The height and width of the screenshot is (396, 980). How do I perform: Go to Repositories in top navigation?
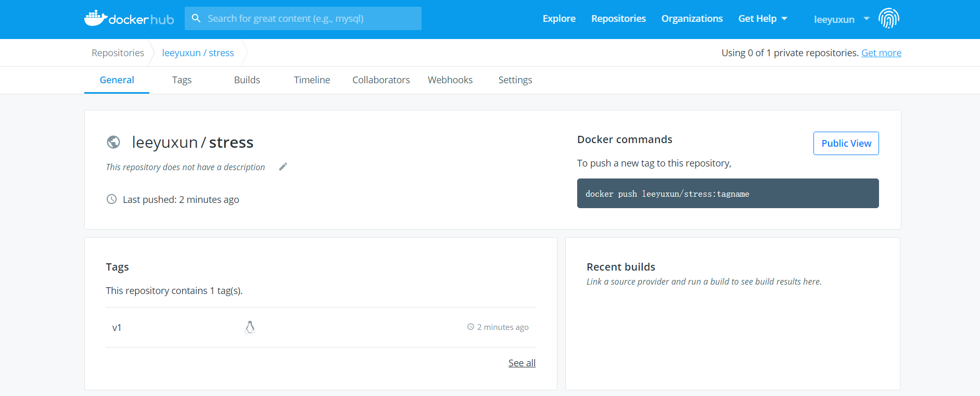point(618,19)
